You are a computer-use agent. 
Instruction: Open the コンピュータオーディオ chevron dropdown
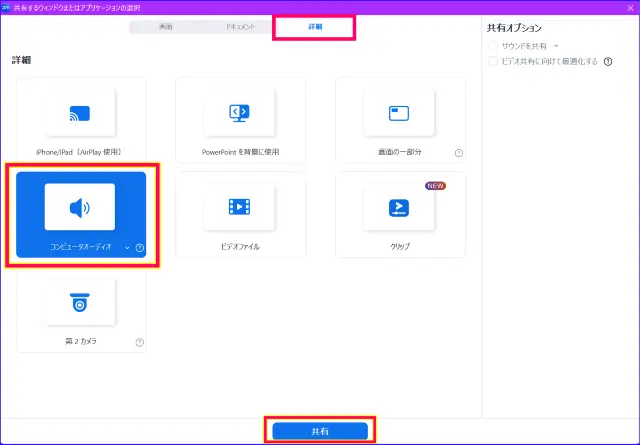click(x=126, y=248)
